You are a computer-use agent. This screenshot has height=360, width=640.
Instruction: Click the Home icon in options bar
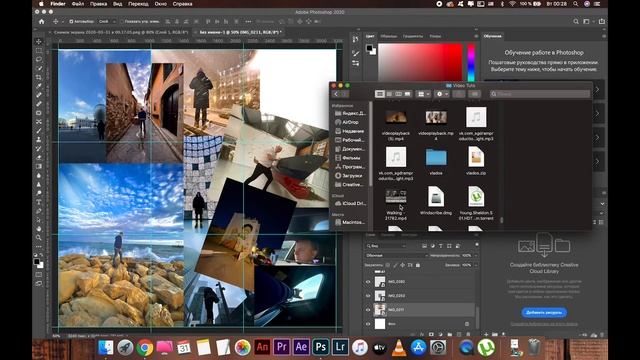42,21
